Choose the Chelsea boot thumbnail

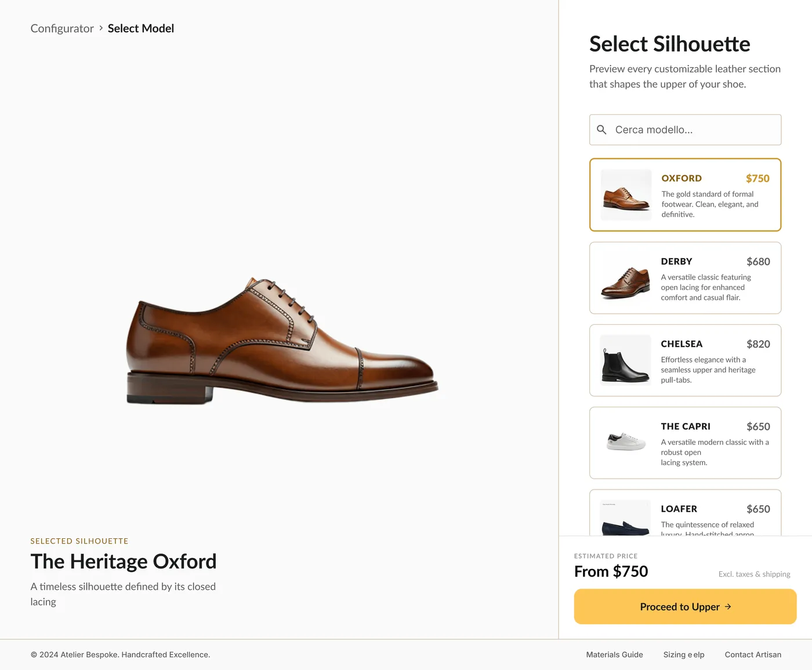[x=625, y=360]
